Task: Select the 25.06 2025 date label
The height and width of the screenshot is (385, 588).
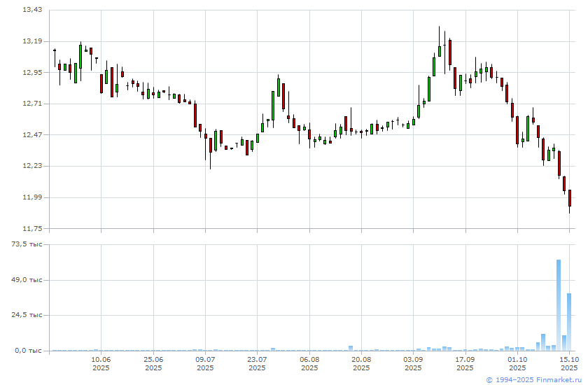Action: tap(153, 363)
